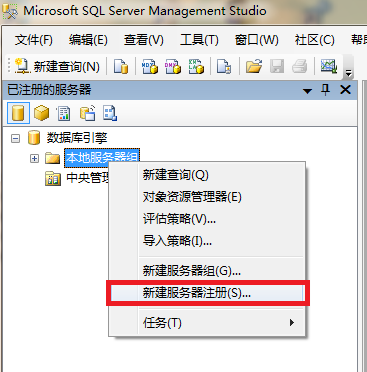Choose 新建服务器注册(S)... from context menu
The height and width of the screenshot is (372, 367).
(207, 293)
